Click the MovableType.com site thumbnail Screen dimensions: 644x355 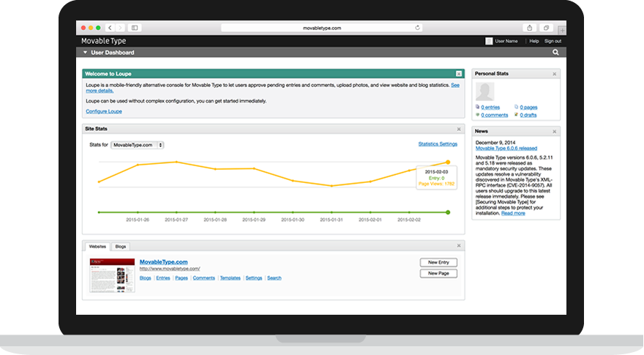tap(112, 275)
